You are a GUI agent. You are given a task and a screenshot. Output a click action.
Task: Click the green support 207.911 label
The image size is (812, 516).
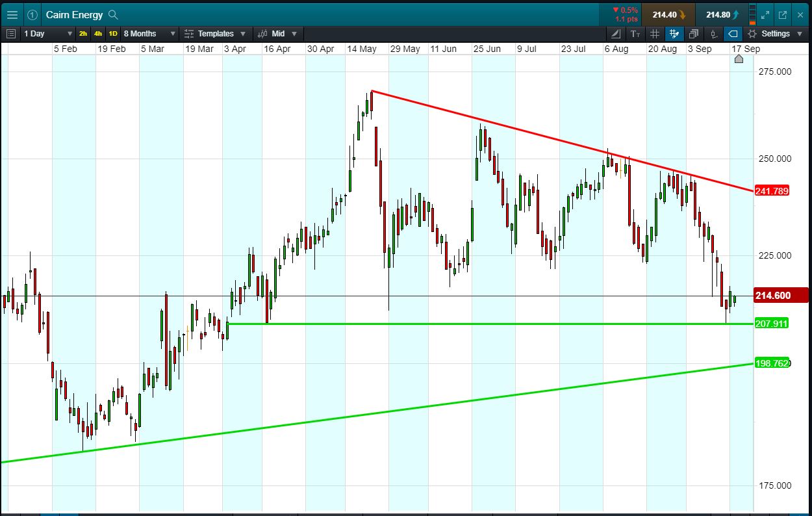click(771, 323)
